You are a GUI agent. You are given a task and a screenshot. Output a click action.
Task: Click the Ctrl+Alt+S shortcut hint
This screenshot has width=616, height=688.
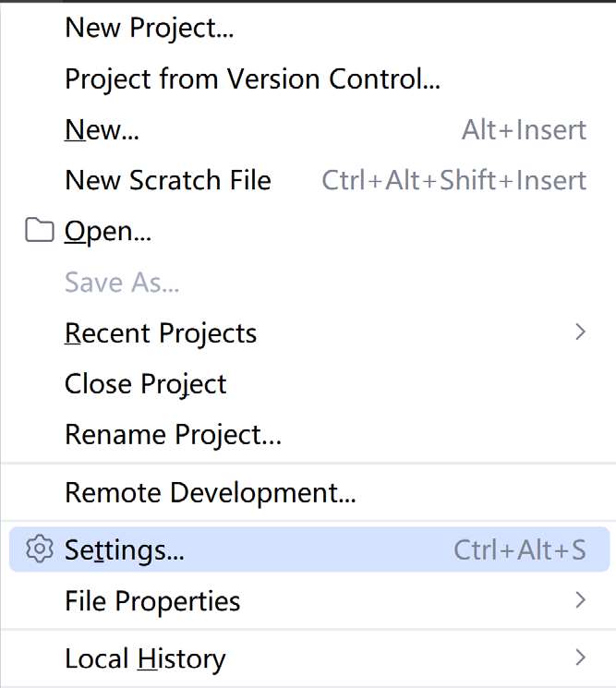click(x=519, y=550)
